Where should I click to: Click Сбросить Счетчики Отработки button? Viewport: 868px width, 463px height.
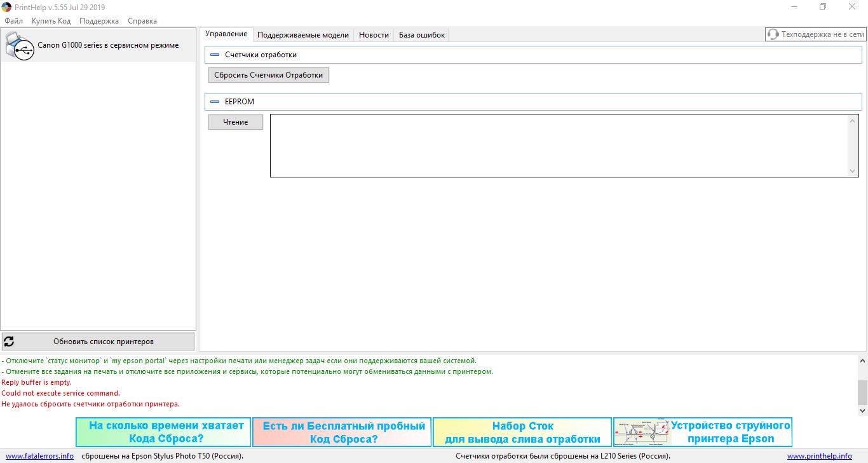(x=269, y=75)
